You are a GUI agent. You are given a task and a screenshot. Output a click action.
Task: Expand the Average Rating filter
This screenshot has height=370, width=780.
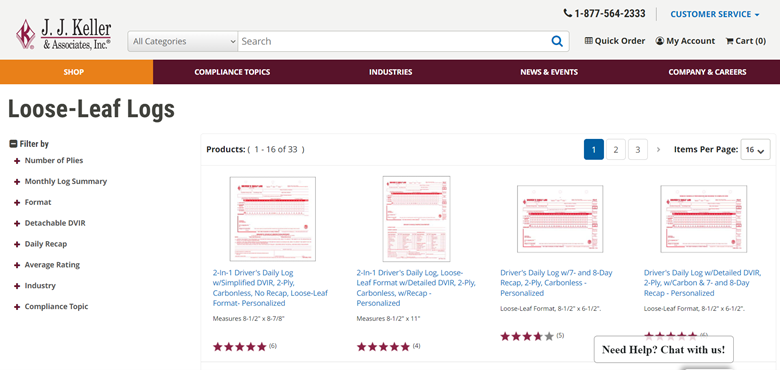click(x=47, y=265)
